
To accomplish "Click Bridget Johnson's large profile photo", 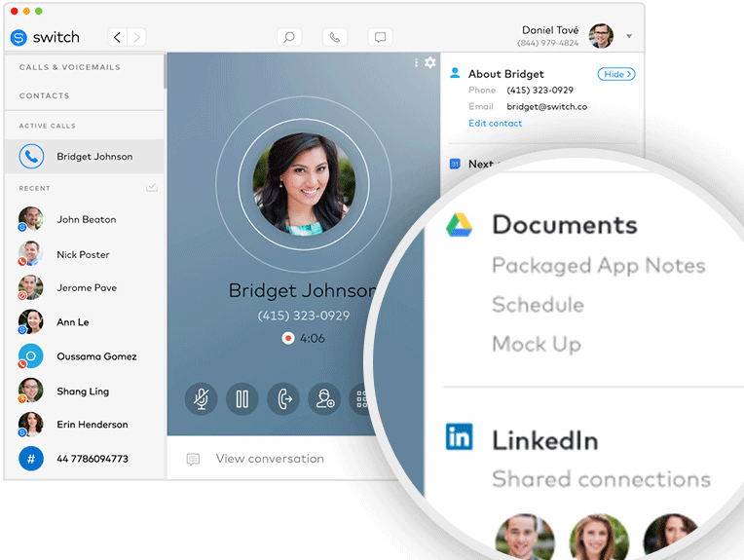I will click(304, 184).
